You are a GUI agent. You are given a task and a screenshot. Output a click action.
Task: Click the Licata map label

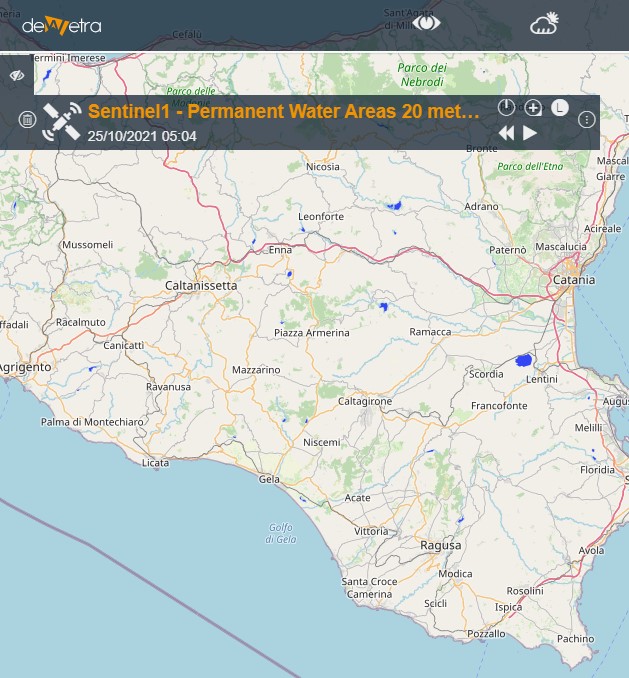(x=156, y=463)
